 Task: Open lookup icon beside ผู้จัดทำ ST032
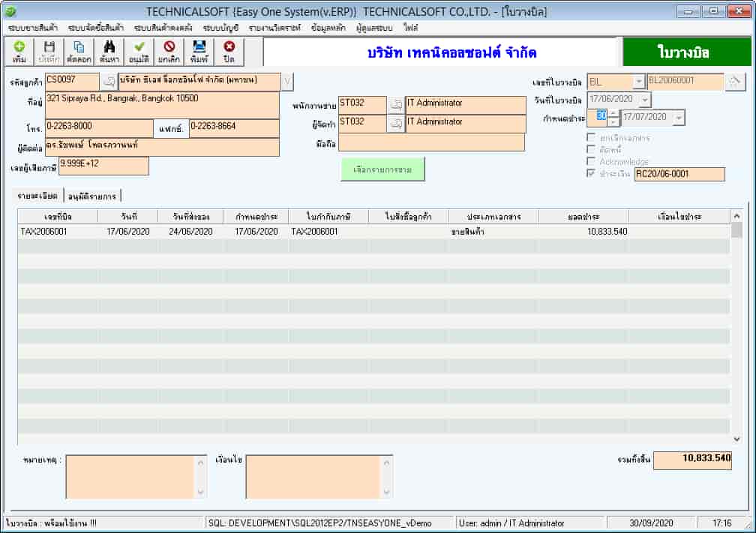[396, 124]
